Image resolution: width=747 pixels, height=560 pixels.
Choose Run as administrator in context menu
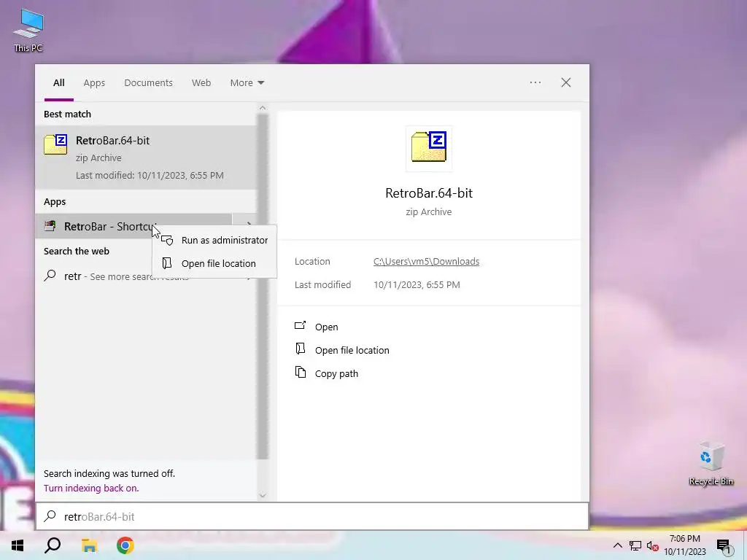tap(214, 241)
